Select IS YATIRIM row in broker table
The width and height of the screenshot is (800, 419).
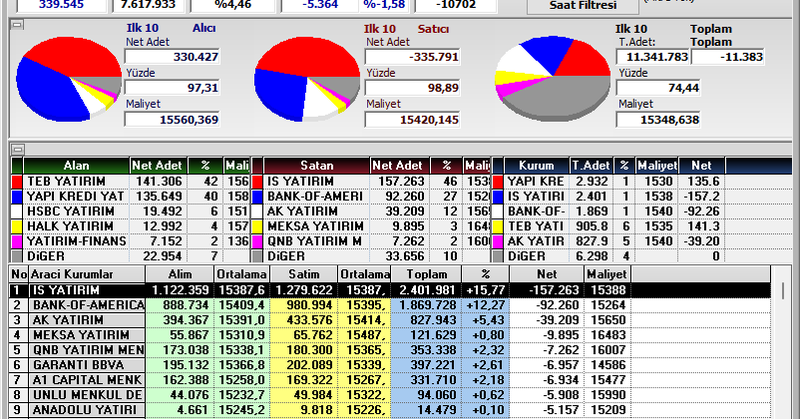(390, 290)
